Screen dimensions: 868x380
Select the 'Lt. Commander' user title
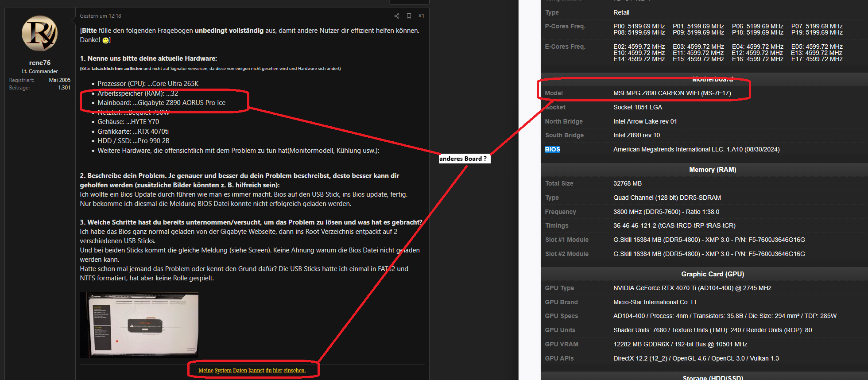click(x=40, y=71)
